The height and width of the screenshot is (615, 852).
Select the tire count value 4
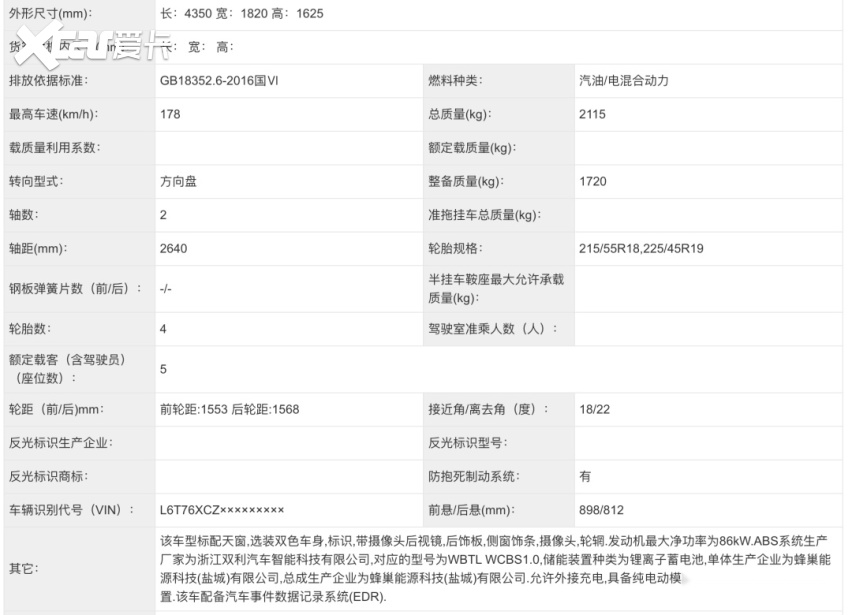[x=163, y=329]
